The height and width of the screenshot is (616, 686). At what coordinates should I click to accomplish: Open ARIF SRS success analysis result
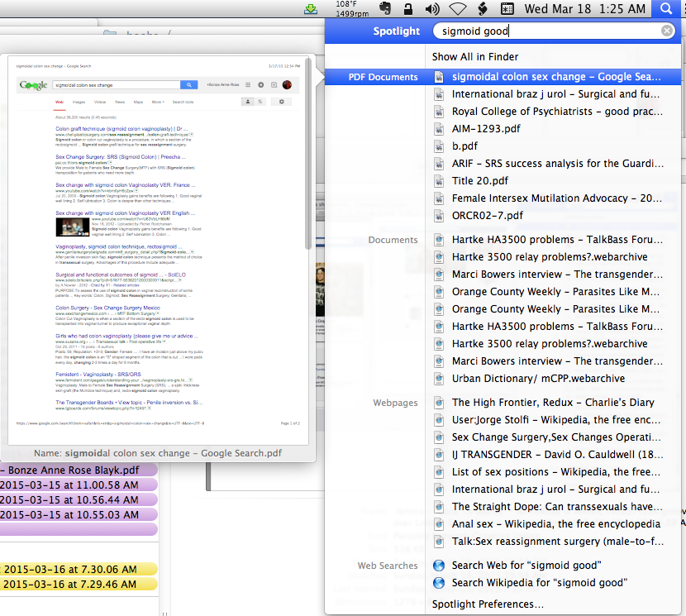[x=558, y=164]
